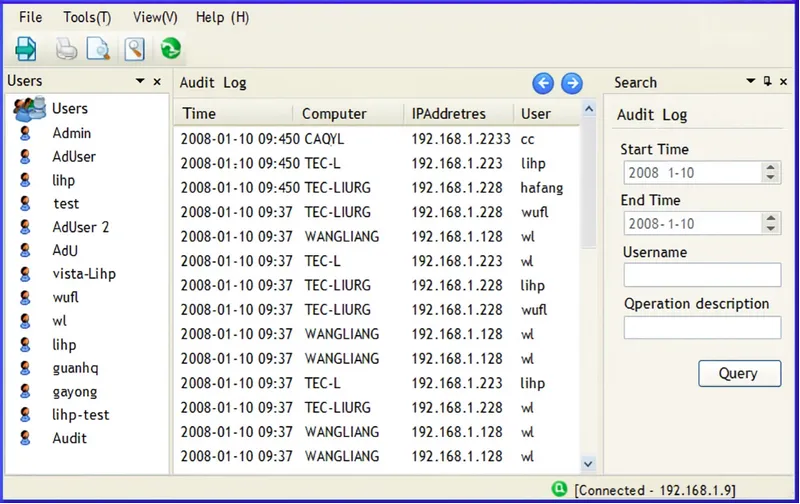This screenshot has width=800, height=504.
Task: Select AdUser in users list
Action: pyautogui.click(x=74, y=157)
